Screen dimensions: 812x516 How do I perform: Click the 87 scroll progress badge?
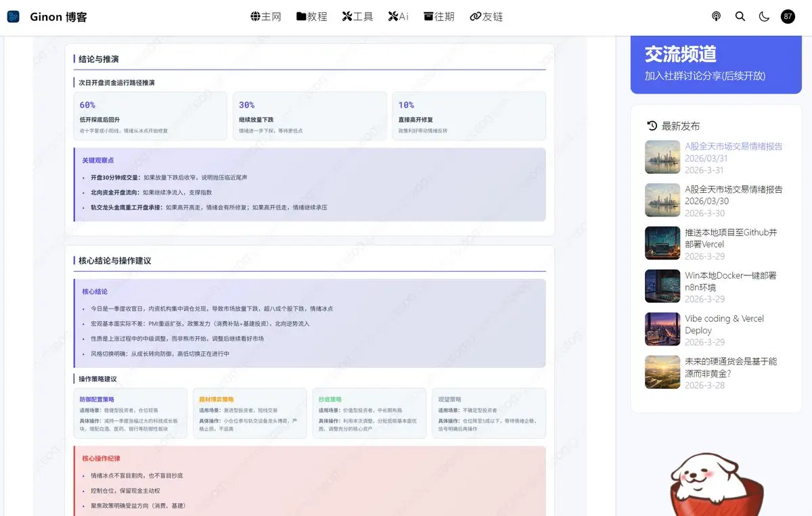pyautogui.click(x=788, y=16)
